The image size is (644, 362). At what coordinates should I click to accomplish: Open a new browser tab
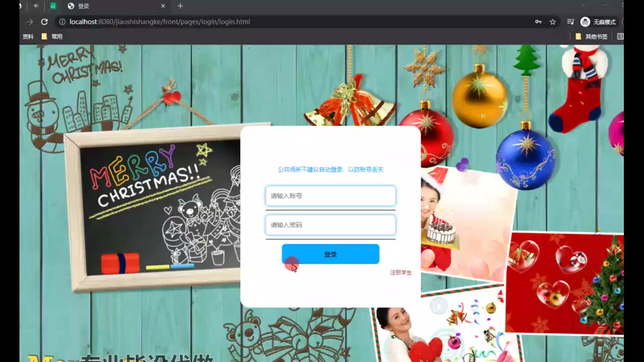point(180,6)
